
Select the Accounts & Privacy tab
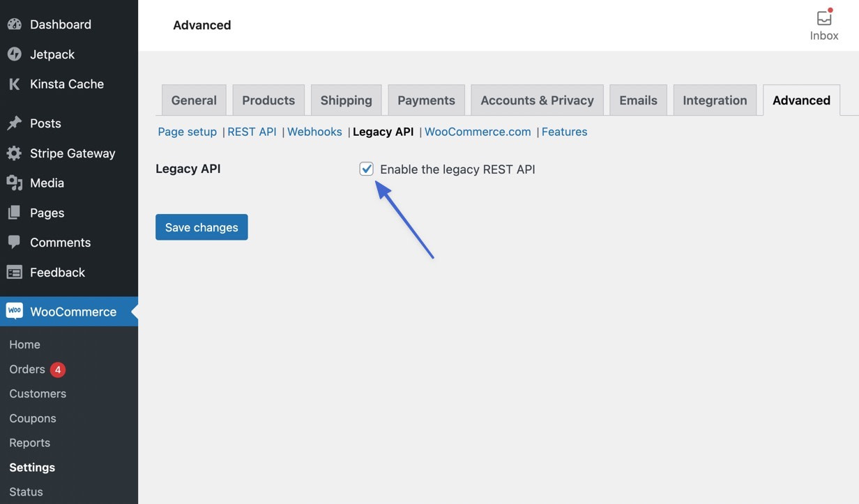(537, 100)
